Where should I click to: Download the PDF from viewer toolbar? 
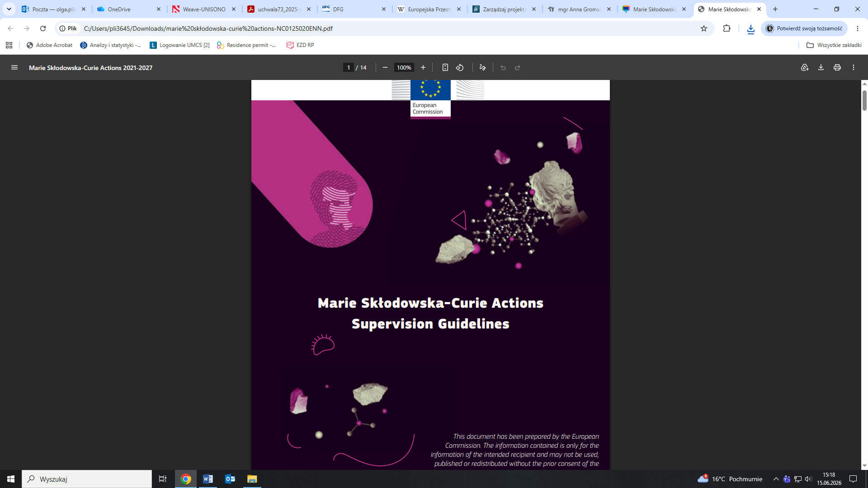(x=821, y=68)
